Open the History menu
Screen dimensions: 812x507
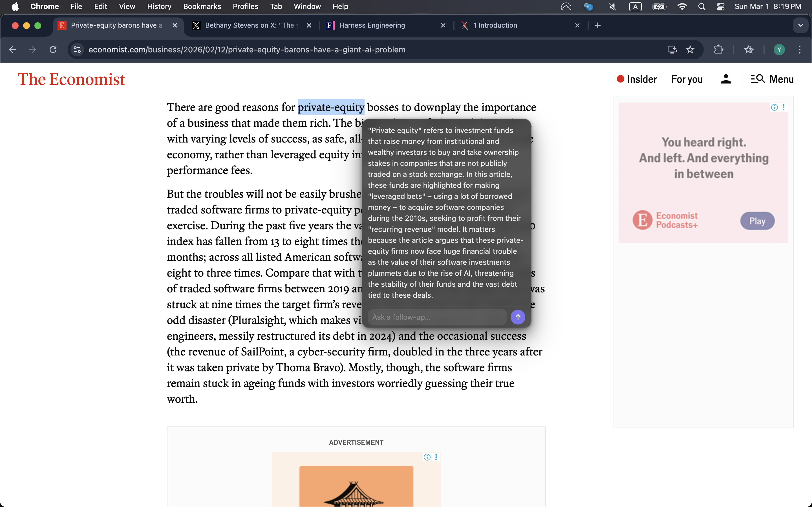click(159, 6)
